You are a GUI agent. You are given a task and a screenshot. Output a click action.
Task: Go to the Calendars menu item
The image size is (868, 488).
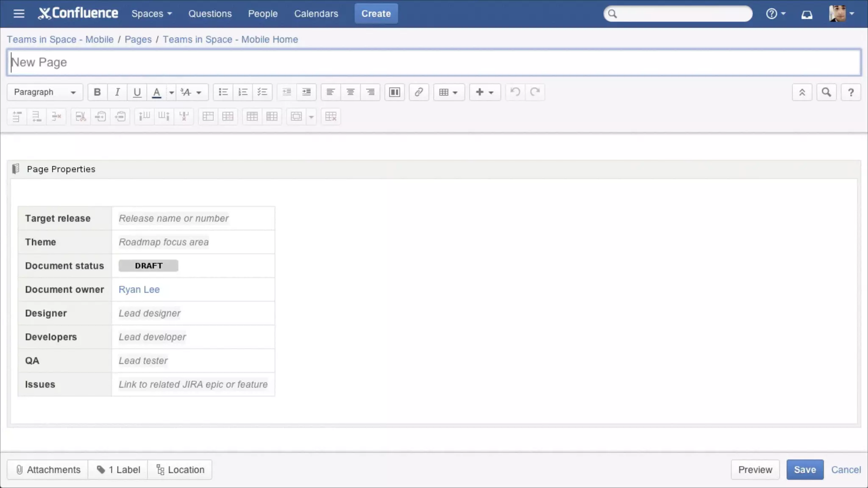point(316,14)
